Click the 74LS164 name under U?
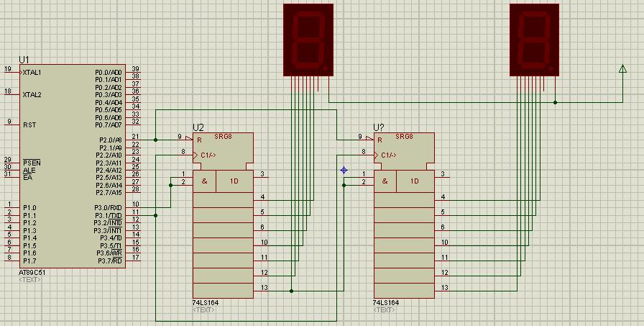 point(386,302)
